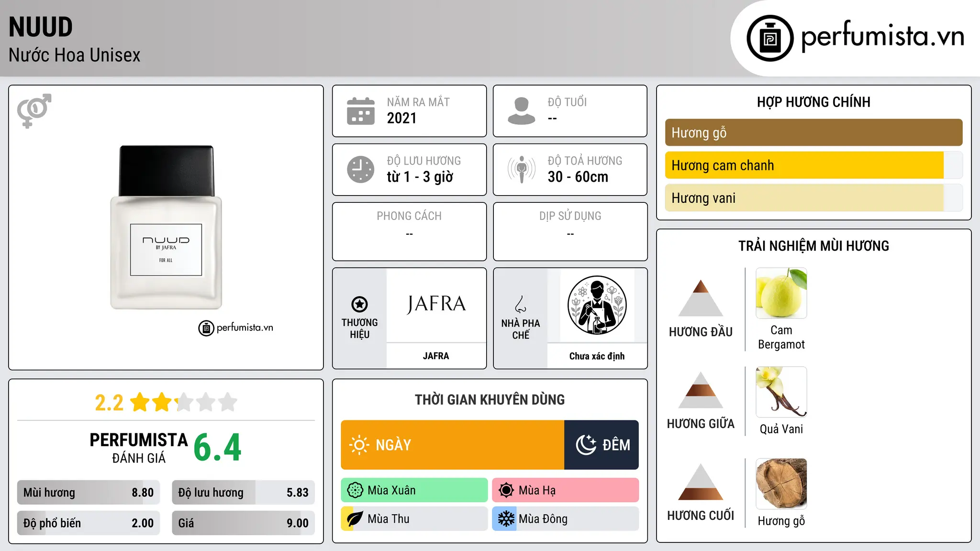Click the TRẢI NGHIỆM MÙI HƯƠNG heading

(x=813, y=246)
